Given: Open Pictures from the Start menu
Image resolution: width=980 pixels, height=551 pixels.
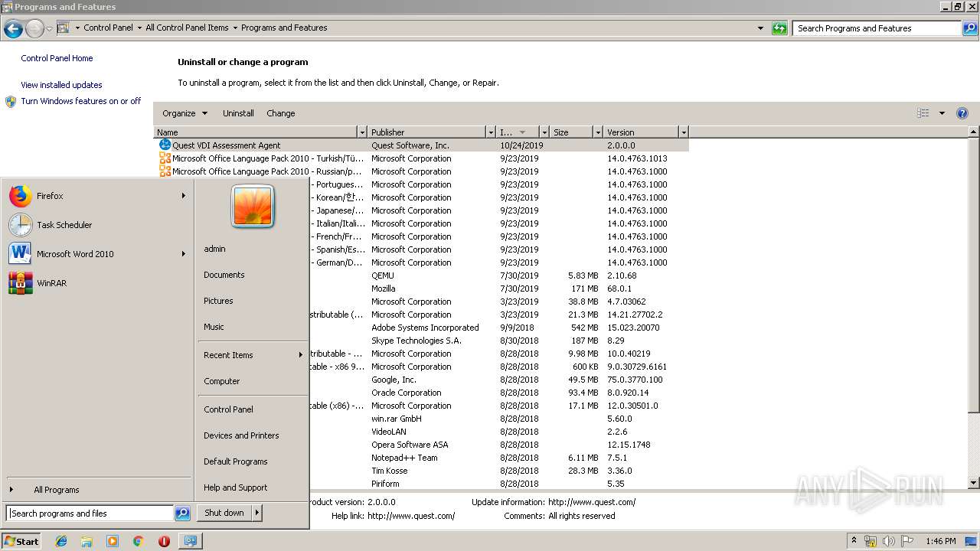Looking at the screenshot, I should coord(218,301).
